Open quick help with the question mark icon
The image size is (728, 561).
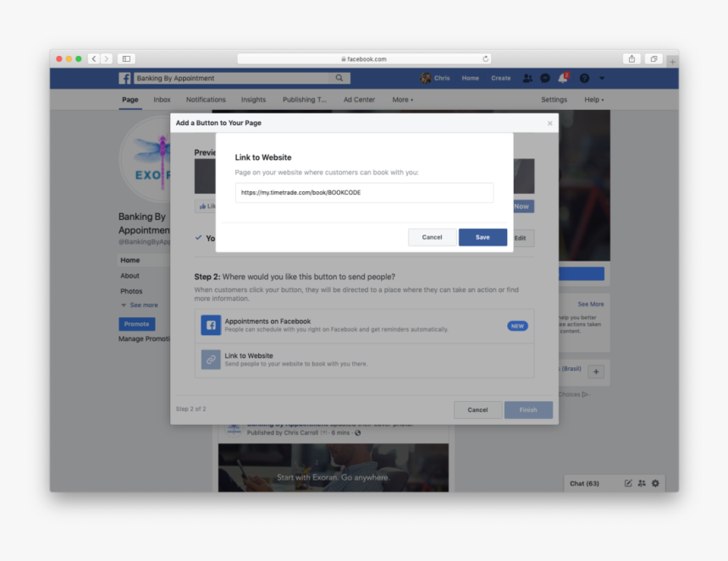coord(582,77)
